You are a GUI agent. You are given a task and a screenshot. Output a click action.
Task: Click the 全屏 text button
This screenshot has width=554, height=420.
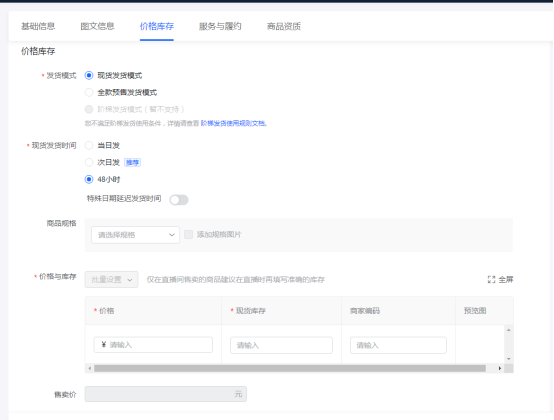pyautogui.click(x=506, y=279)
